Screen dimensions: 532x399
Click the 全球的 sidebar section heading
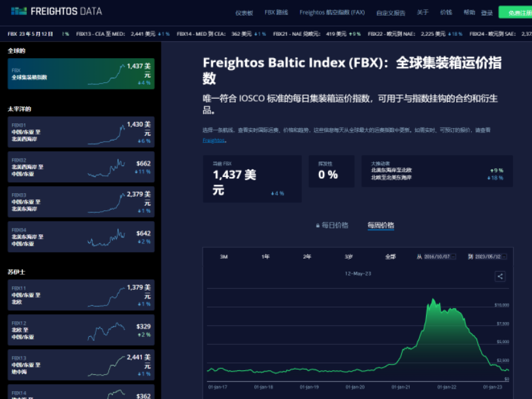point(16,51)
